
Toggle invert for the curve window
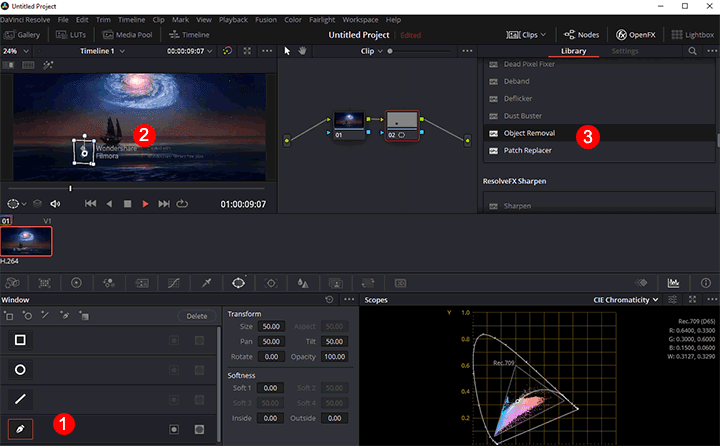pyautogui.click(x=174, y=429)
